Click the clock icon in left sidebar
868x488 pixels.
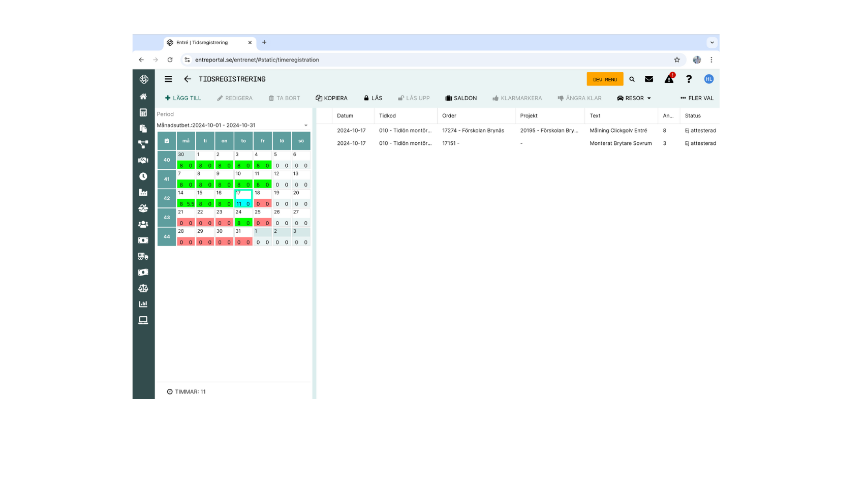[x=143, y=176]
